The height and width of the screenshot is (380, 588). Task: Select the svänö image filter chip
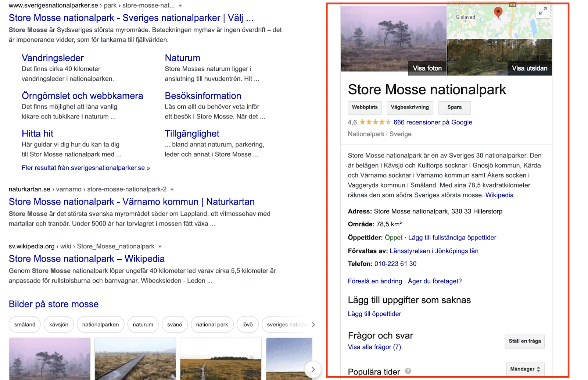(175, 324)
